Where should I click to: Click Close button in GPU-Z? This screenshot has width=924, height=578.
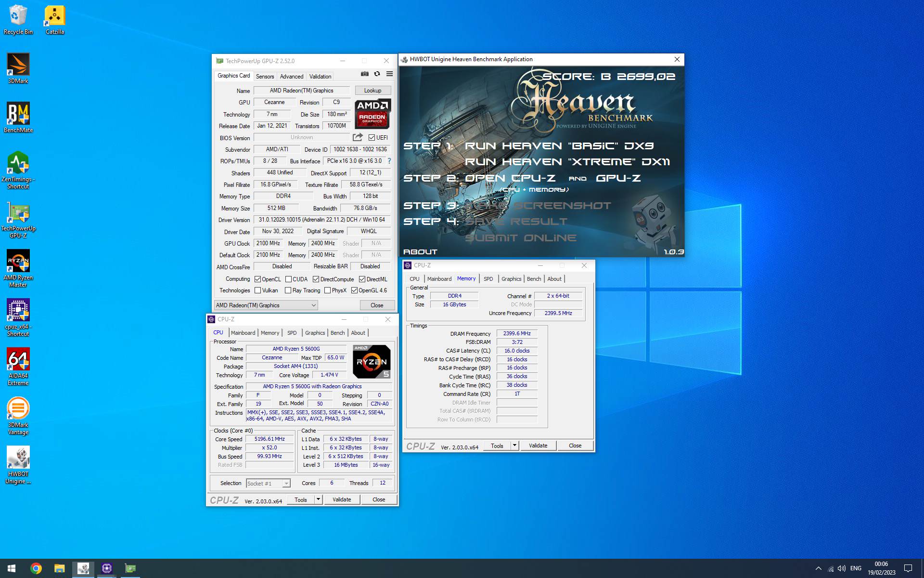[x=377, y=305]
